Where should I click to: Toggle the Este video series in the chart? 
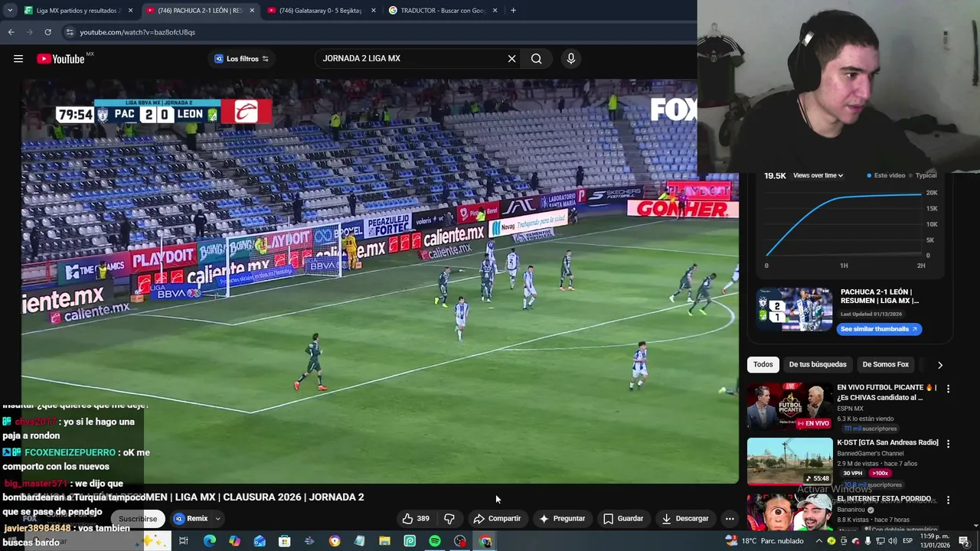[x=886, y=175]
